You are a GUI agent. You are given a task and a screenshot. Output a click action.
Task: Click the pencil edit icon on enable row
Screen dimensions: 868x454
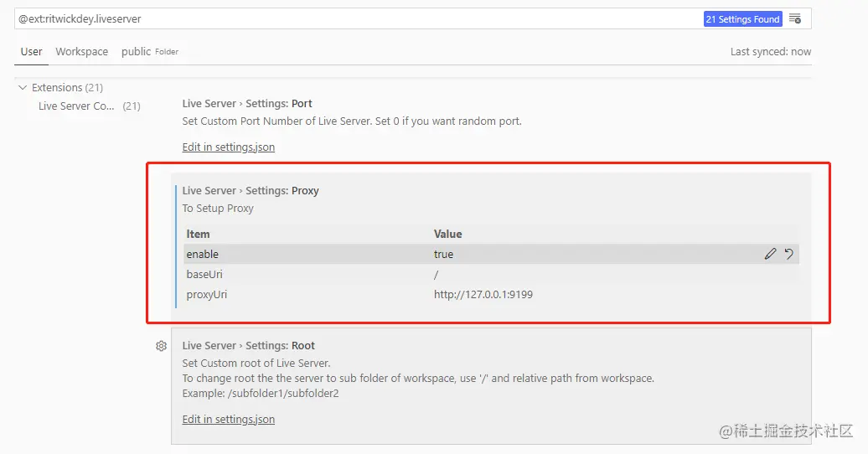[x=770, y=255]
